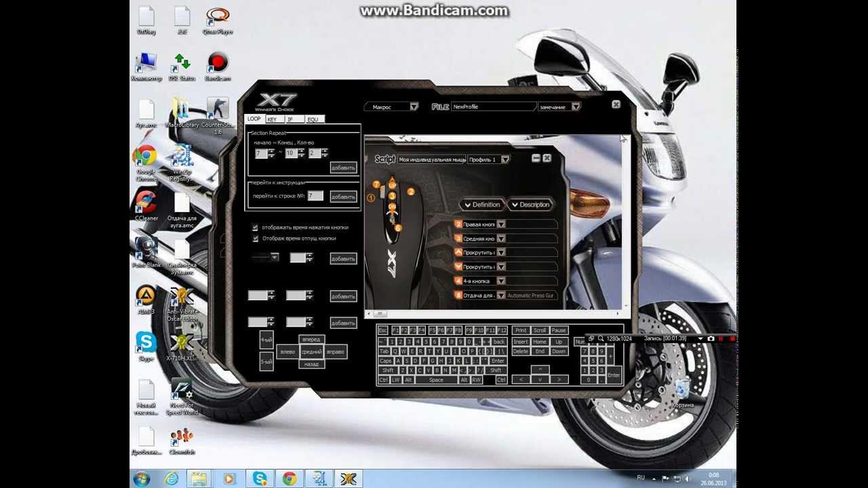Open the Google Chrome desktop shortcut
This screenshot has height=488, width=868.
pos(146,163)
